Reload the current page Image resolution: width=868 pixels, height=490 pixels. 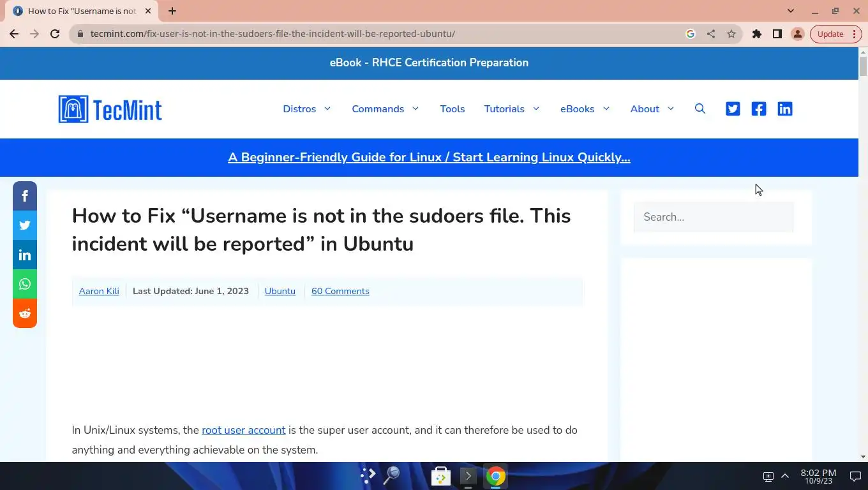[x=55, y=34]
